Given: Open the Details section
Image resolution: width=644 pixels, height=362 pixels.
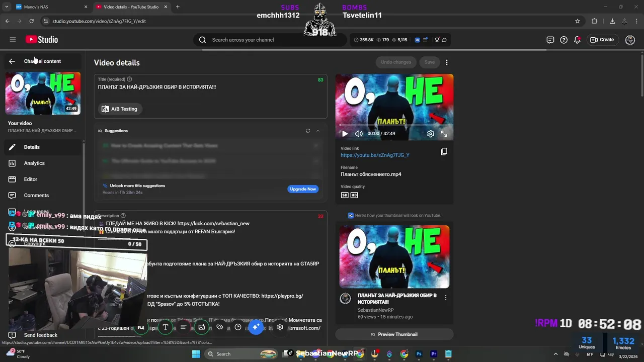Looking at the screenshot, I should click(x=43, y=147).
